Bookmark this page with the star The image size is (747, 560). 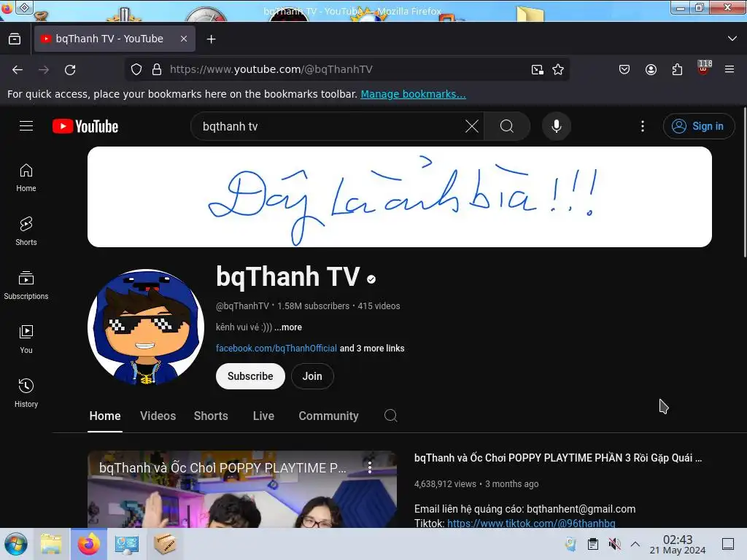(558, 69)
